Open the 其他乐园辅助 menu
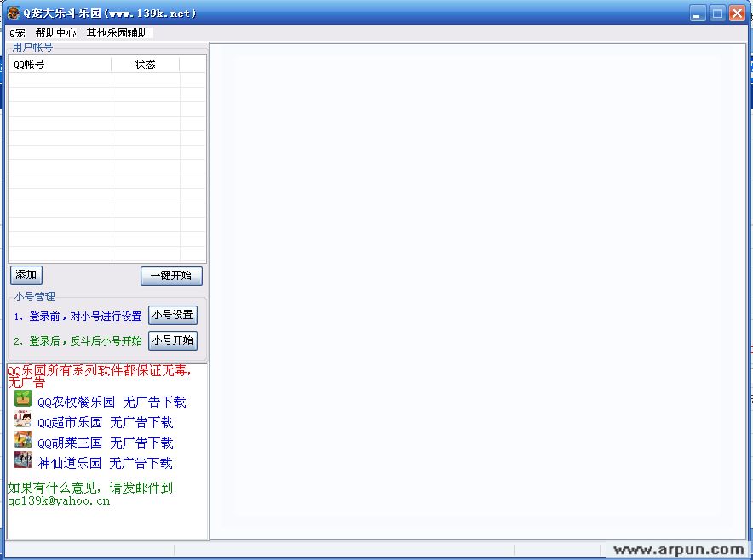The image size is (753, 560). 117,32
